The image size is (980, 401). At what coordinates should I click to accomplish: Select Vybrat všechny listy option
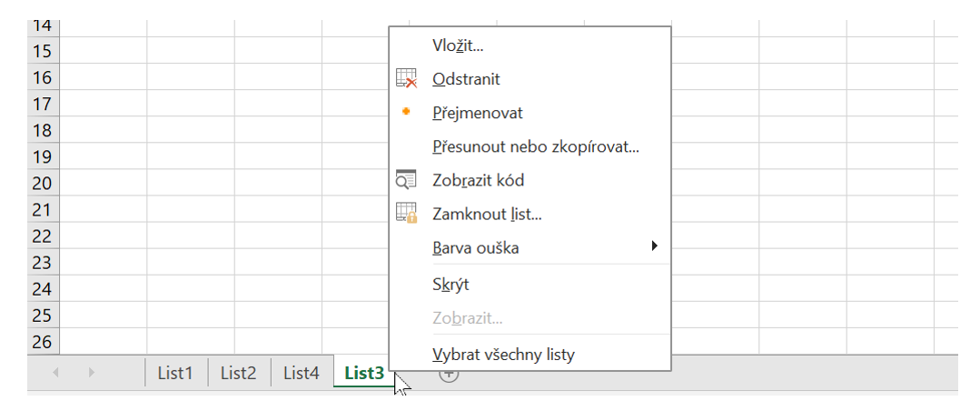pos(503,354)
